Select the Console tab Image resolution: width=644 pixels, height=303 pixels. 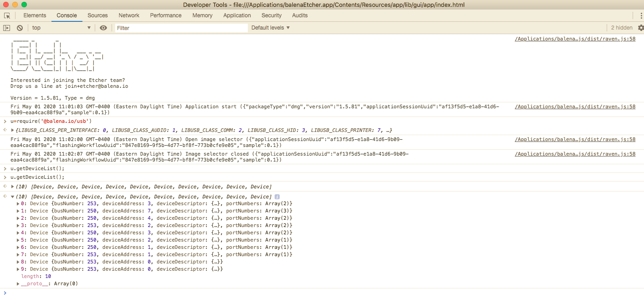tap(66, 15)
